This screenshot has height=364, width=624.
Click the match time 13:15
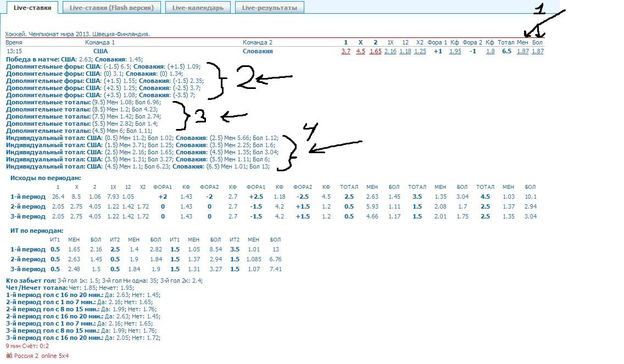click(x=14, y=51)
